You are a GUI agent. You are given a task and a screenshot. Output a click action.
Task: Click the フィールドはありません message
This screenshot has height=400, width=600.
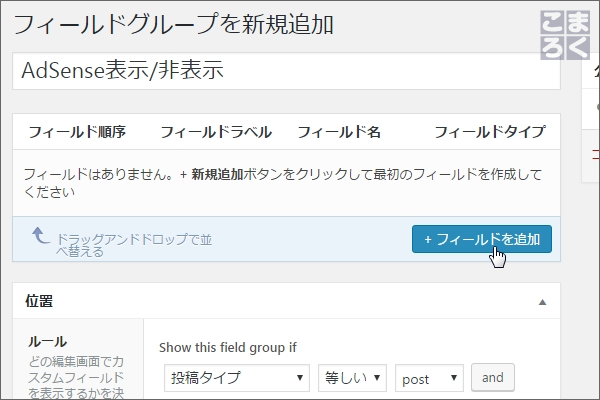[283, 183]
